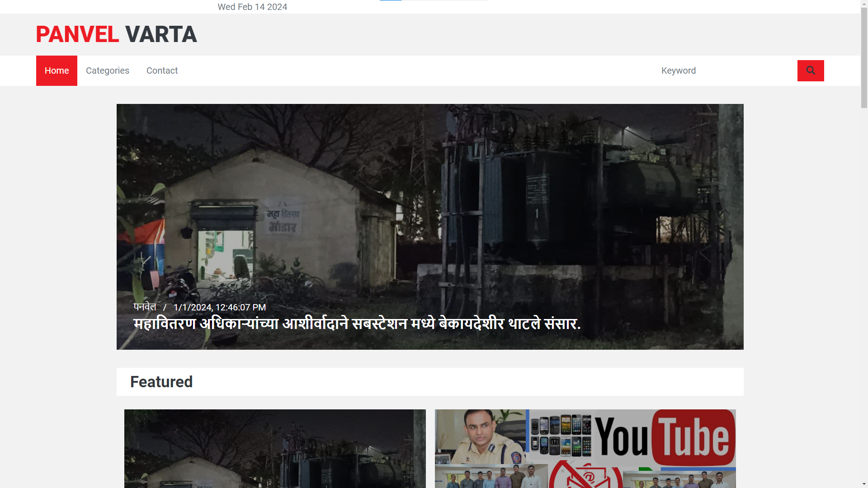Click the blue loading progress bar at the top
868x488 pixels.
point(391,0)
